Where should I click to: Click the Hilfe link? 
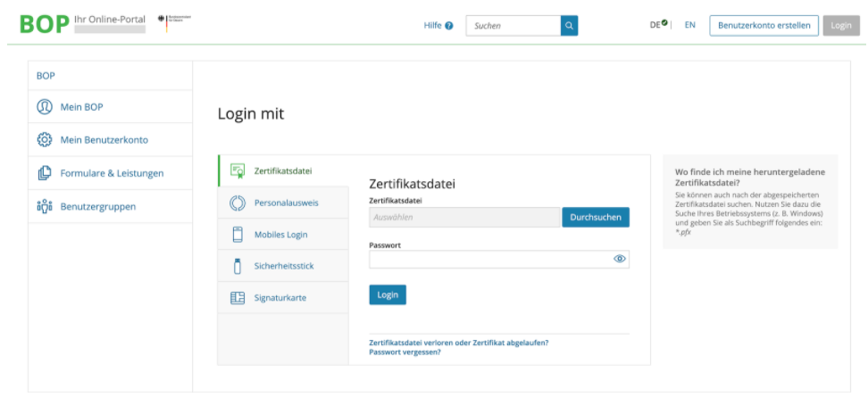[432, 25]
